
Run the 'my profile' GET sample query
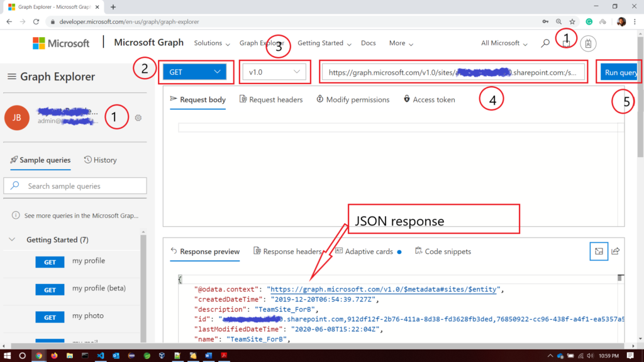click(50, 262)
